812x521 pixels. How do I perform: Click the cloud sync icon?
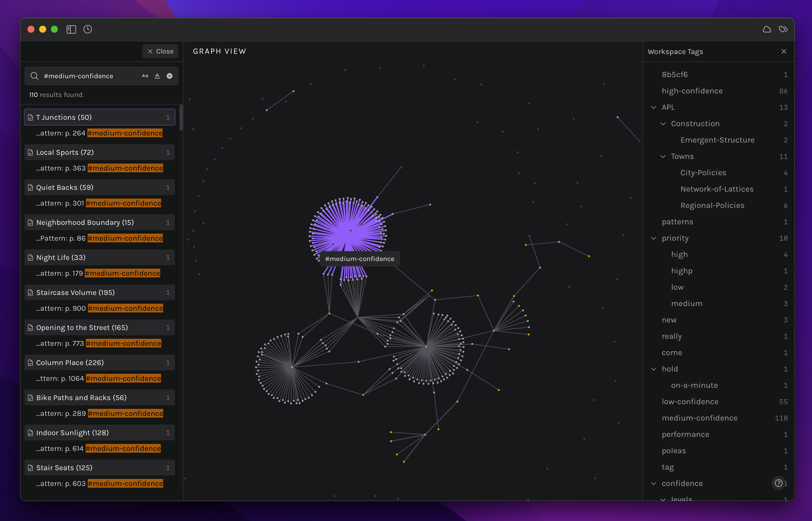point(767,29)
